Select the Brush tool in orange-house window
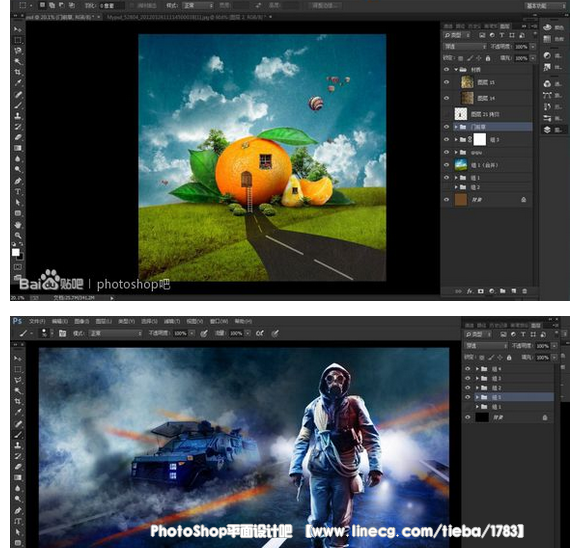 click(x=18, y=105)
